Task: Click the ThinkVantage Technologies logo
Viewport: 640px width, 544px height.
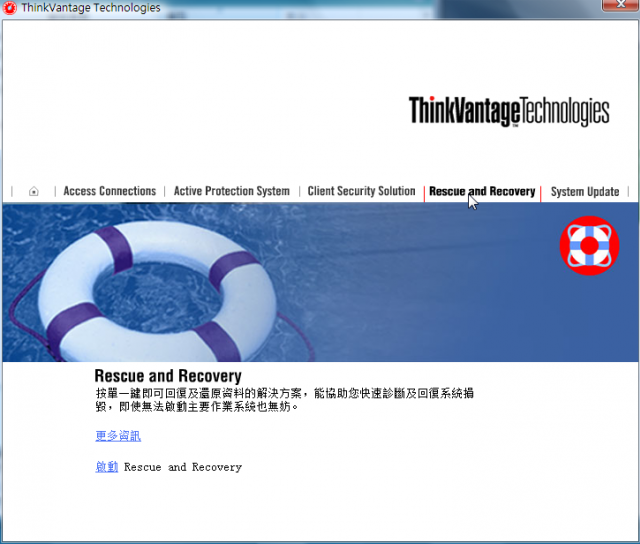Action: pos(509,111)
